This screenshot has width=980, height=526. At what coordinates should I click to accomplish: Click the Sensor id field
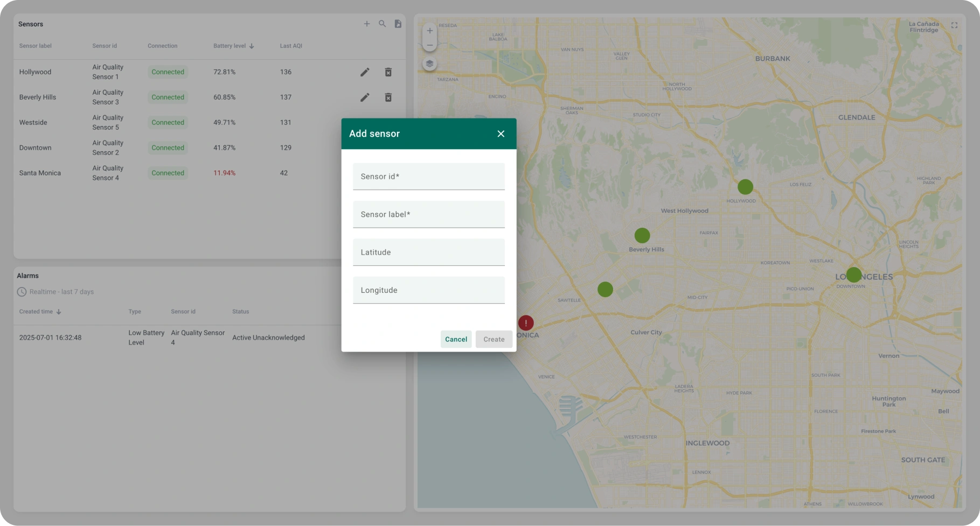428,177
